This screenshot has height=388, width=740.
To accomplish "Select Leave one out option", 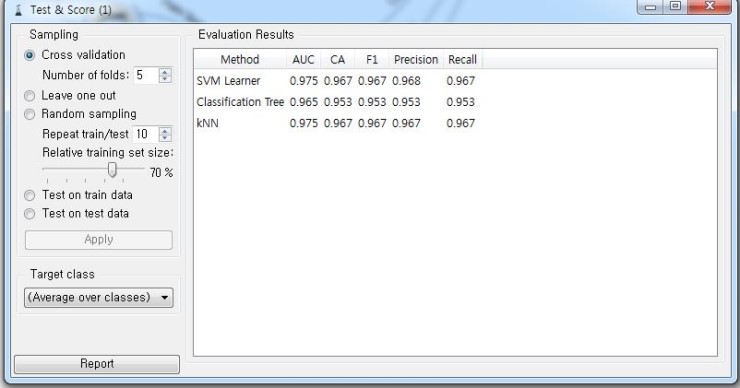I will (x=29, y=96).
